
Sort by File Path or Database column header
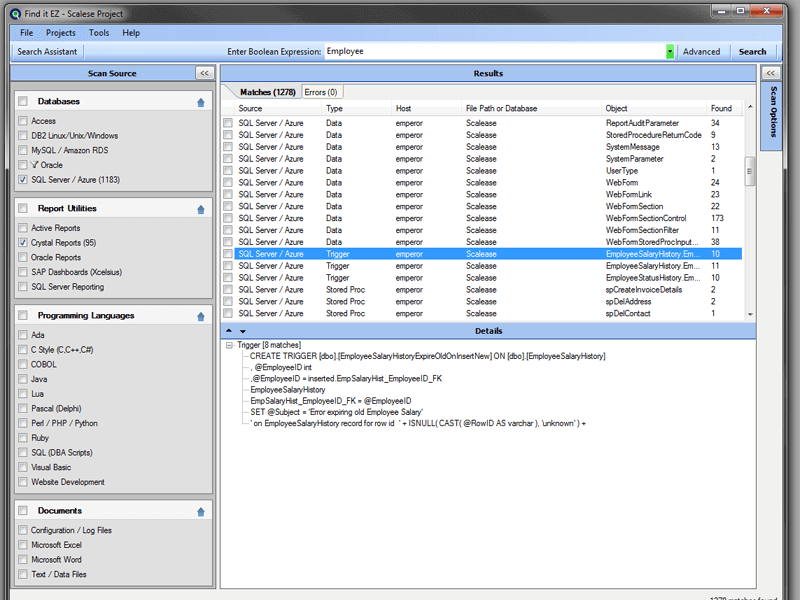point(532,108)
